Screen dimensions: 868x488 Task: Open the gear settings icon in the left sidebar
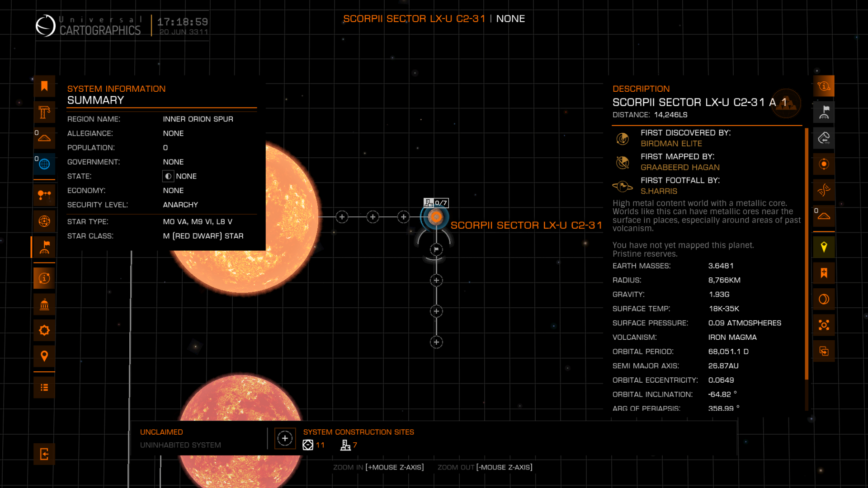[44, 330]
